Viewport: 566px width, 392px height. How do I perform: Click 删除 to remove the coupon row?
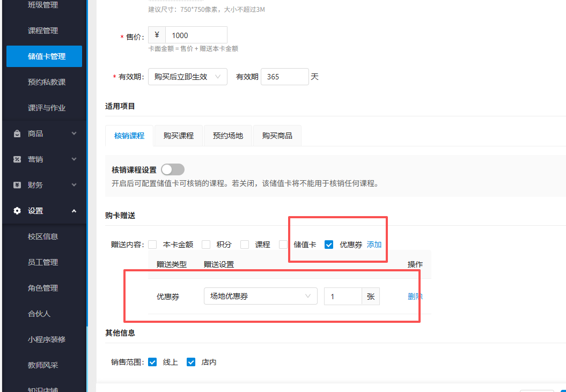pyautogui.click(x=415, y=296)
